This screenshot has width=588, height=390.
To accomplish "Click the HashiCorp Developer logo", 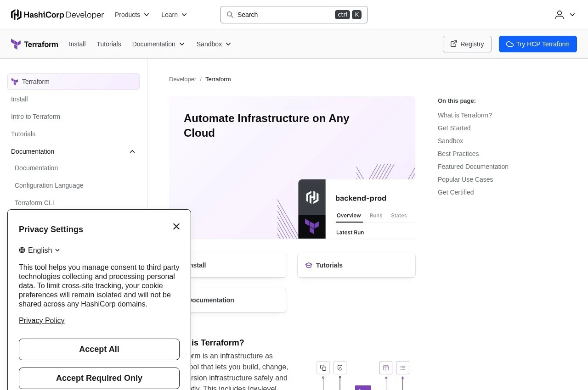I will 57,15.
